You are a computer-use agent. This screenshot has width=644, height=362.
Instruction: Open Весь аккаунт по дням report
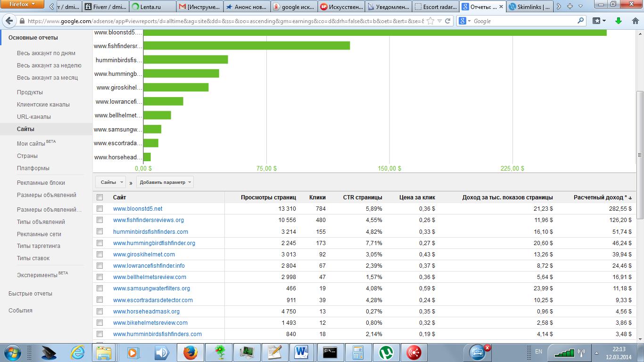click(x=46, y=53)
